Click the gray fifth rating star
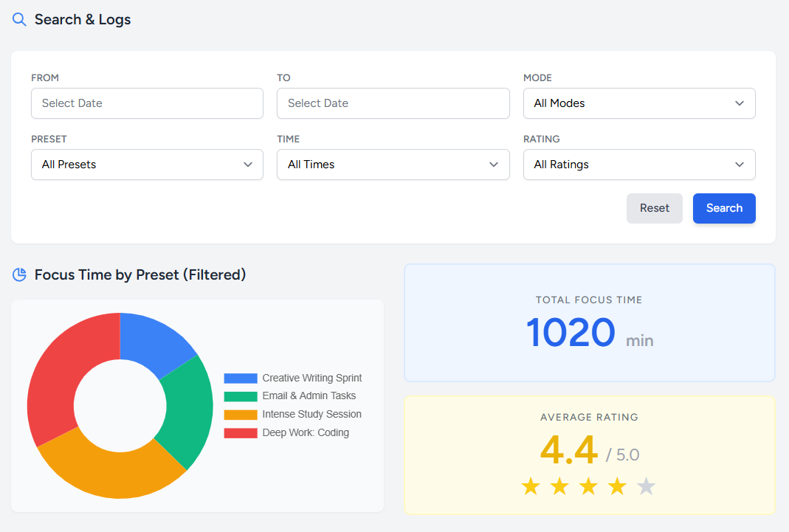Screen dimensions: 789x532 pyautogui.click(x=646, y=486)
